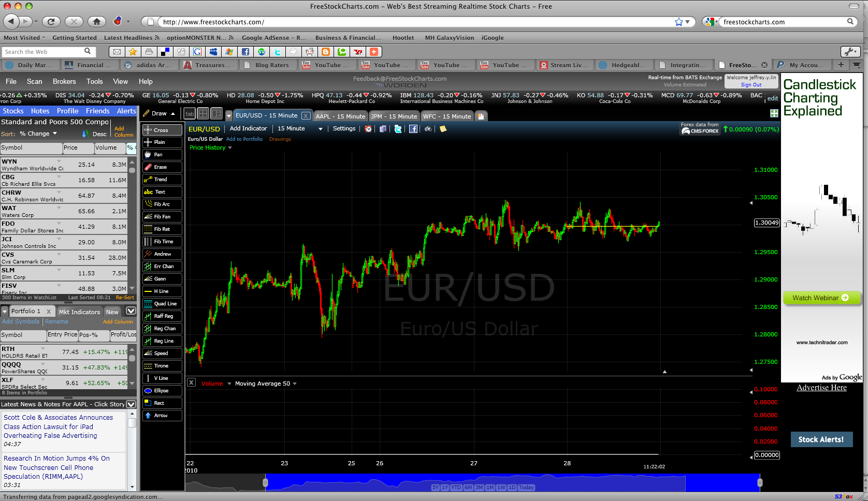Select the Raff Reg tool
The image size is (868, 501).
(x=162, y=316)
